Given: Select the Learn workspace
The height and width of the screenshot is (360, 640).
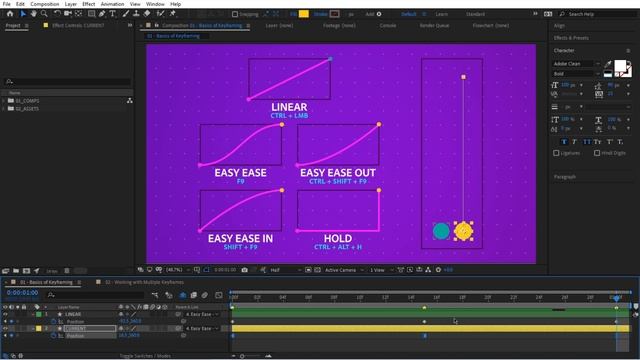Looking at the screenshot, I should [442, 14].
